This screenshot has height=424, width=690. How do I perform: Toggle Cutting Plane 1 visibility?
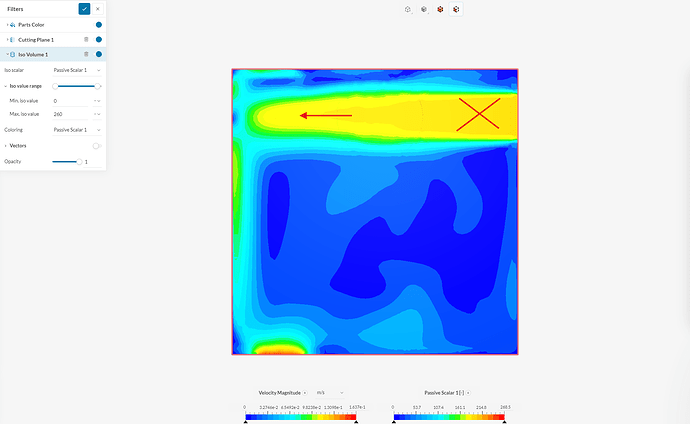(99, 40)
